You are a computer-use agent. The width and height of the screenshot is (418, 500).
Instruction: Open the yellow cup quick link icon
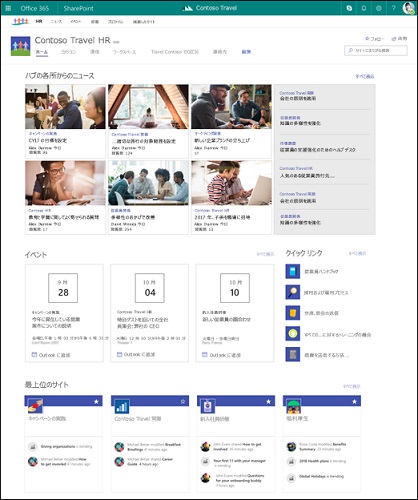click(293, 313)
